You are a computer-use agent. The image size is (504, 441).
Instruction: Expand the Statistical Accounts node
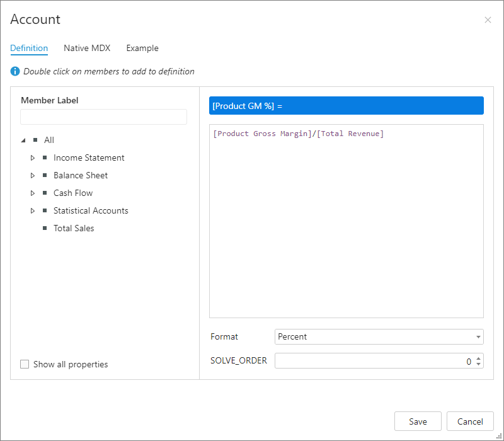tap(33, 211)
